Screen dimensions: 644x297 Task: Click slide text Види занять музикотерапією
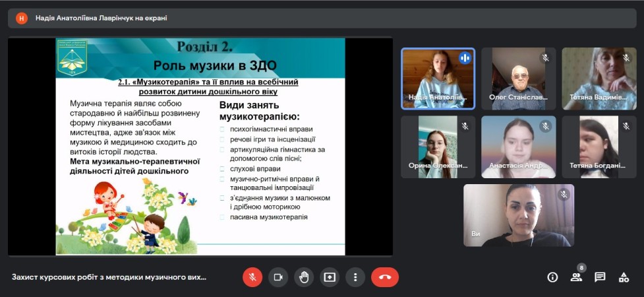coord(260,110)
